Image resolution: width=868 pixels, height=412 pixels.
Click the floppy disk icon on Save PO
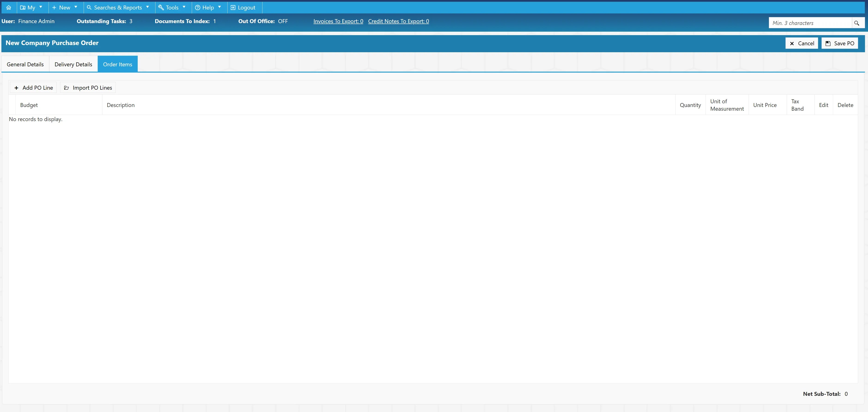[x=828, y=43]
